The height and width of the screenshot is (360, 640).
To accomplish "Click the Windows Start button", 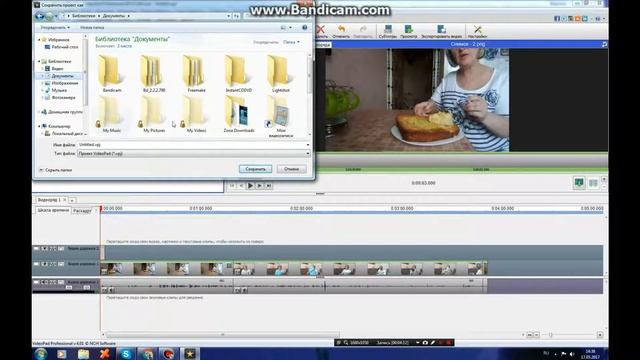I will 41,353.
